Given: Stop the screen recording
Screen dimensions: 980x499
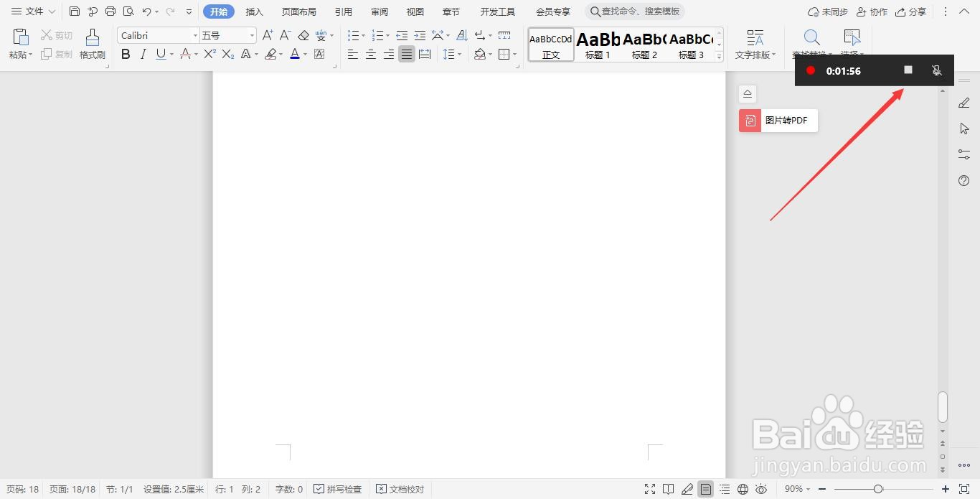Looking at the screenshot, I should (908, 70).
